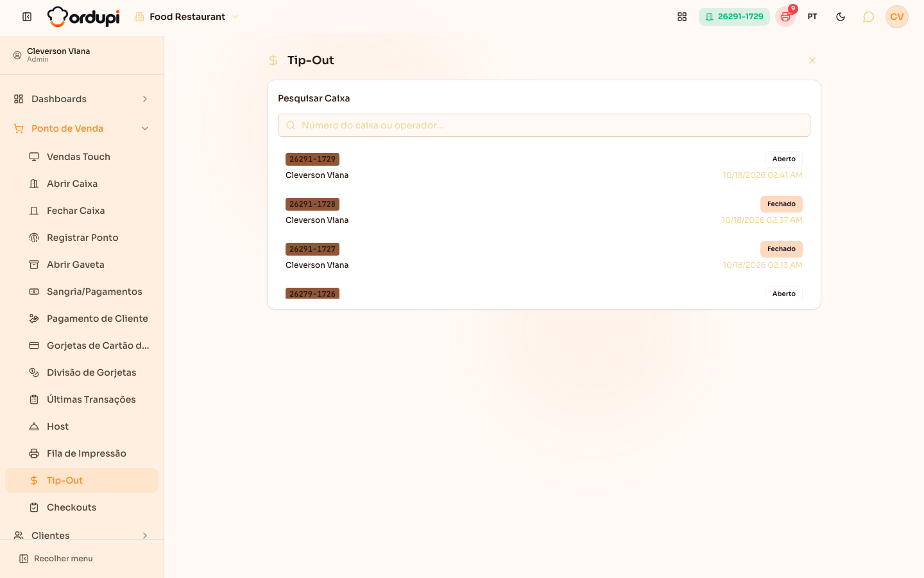
Task: Expand the Clientes menu
Action: pyautogui.click(x=81, y=535)
